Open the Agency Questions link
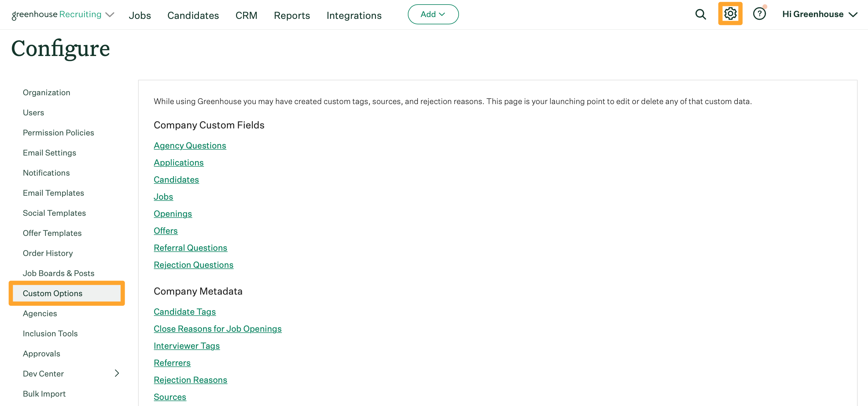 pyautogui.click(x=190, y=145)
